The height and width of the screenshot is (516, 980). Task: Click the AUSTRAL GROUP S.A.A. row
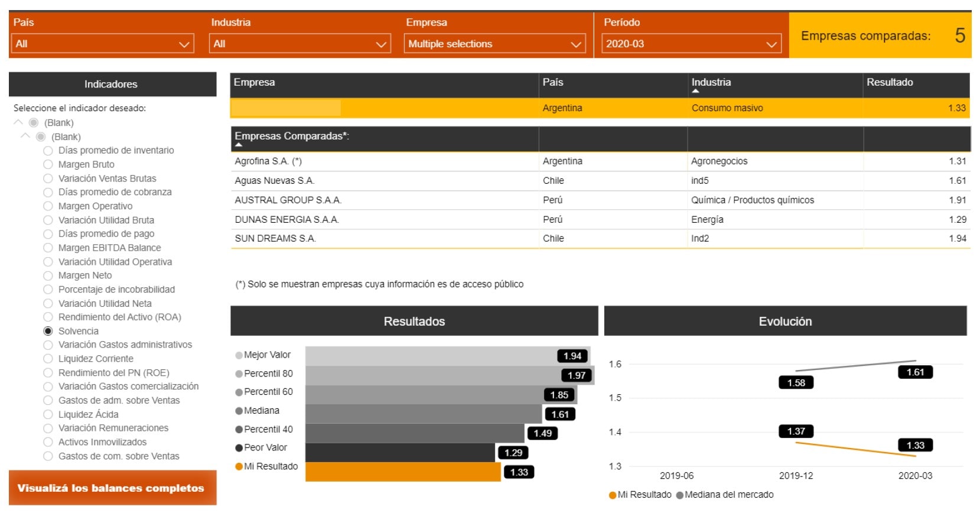[x=600, y=200]
